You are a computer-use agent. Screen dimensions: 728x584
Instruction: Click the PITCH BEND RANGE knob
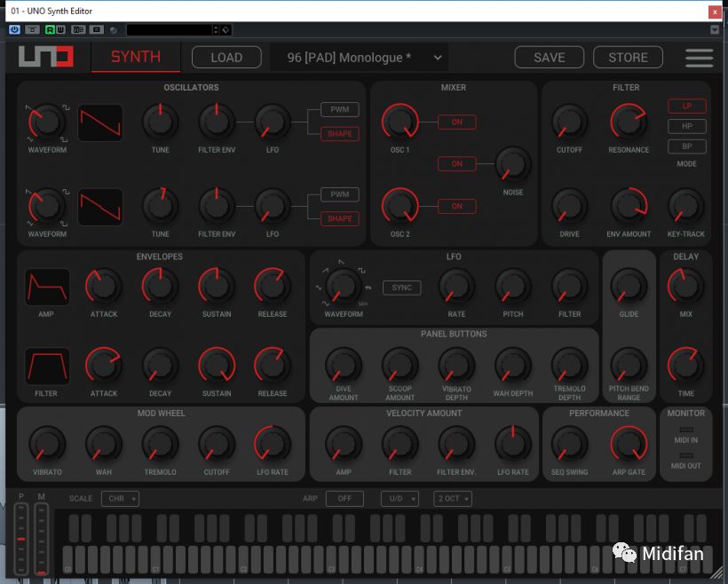pyautogui.click(x=629, y=366)
